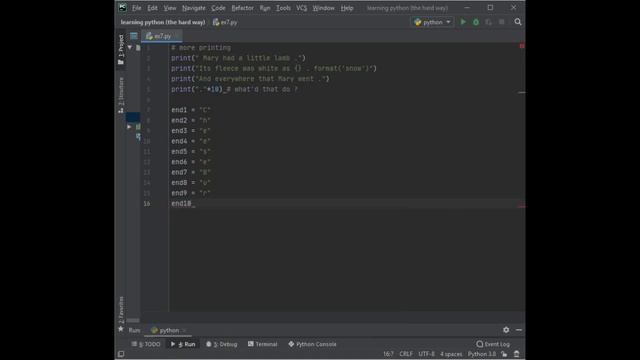Open the Terminal tool window
The width and height of the screenshot is (640, 360).
click(262, 344)
